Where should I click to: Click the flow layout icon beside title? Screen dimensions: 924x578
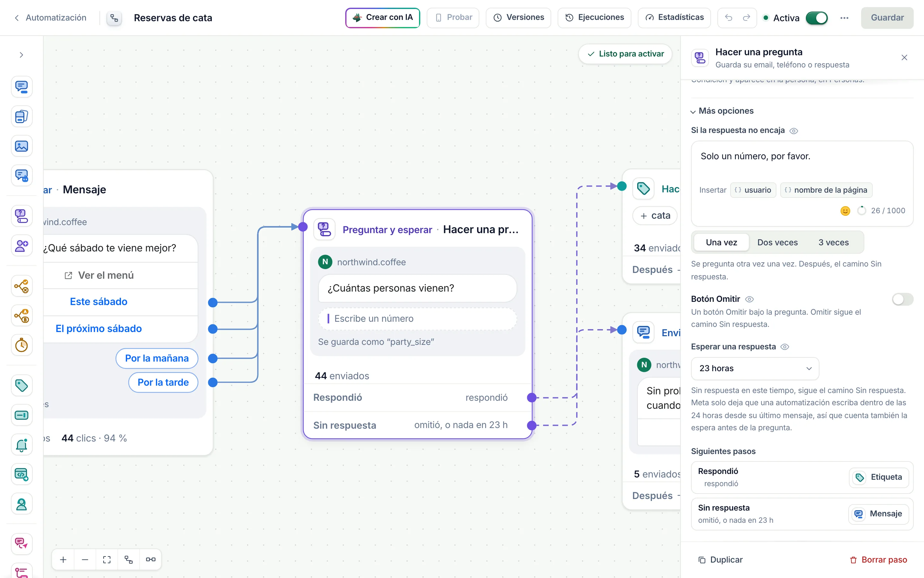coord(114,18)
